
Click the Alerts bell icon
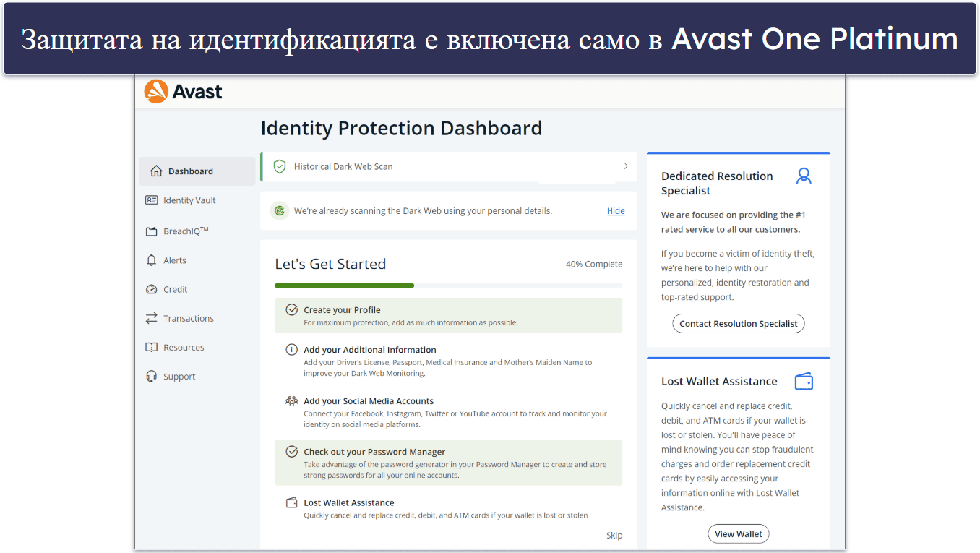(x=151, y=260)
